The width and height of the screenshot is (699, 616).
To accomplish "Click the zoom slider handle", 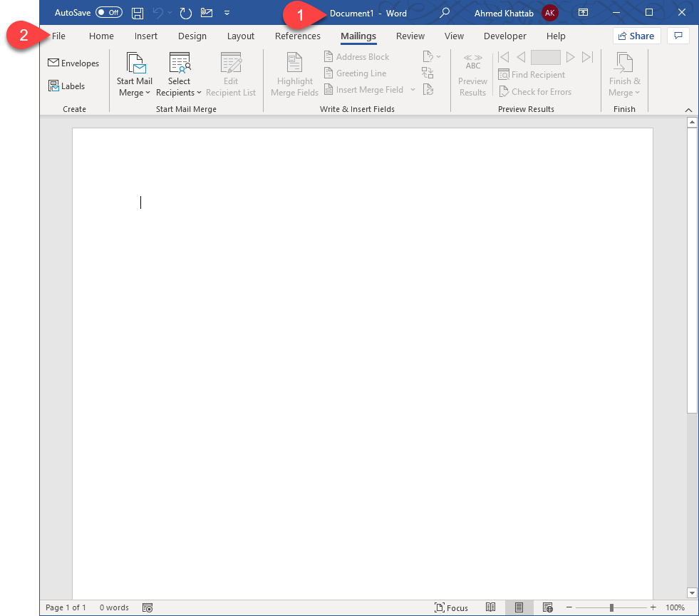I will point(611,607).
